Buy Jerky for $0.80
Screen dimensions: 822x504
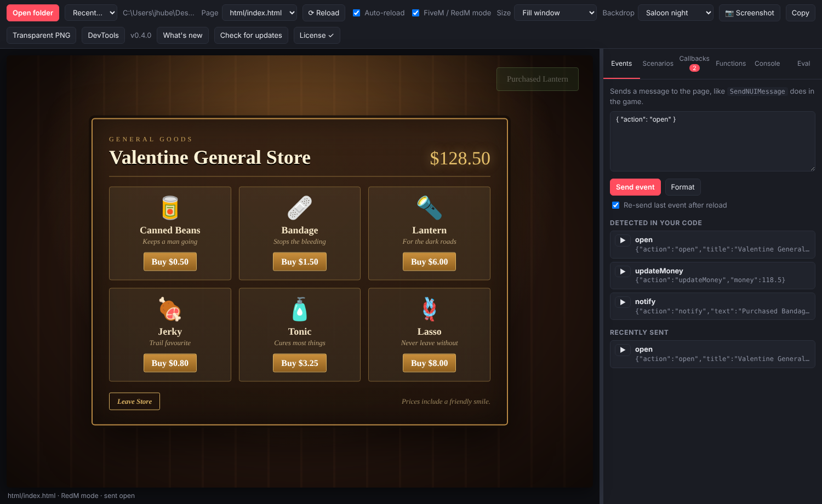click(170, 363)
